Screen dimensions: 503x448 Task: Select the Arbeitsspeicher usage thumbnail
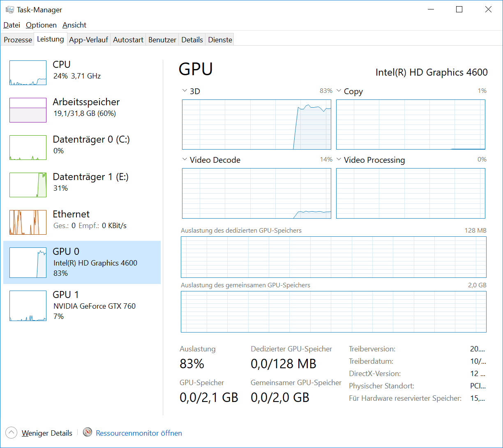click(x=28, y=110)
